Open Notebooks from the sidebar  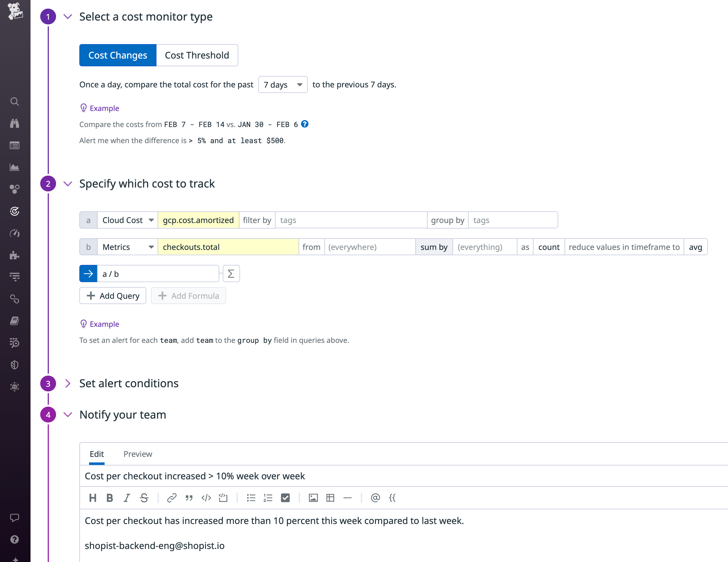15,321
